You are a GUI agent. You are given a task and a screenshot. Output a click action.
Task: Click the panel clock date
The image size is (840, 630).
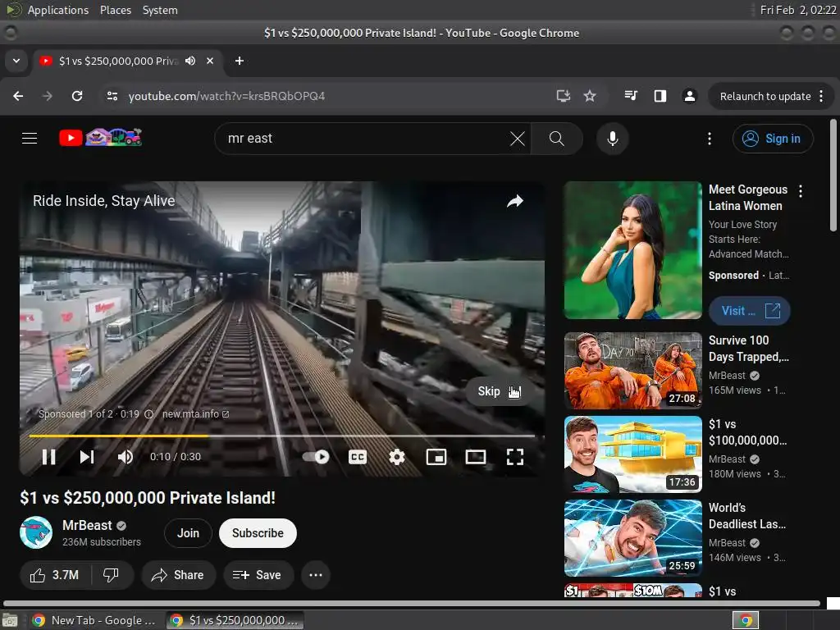797,10
